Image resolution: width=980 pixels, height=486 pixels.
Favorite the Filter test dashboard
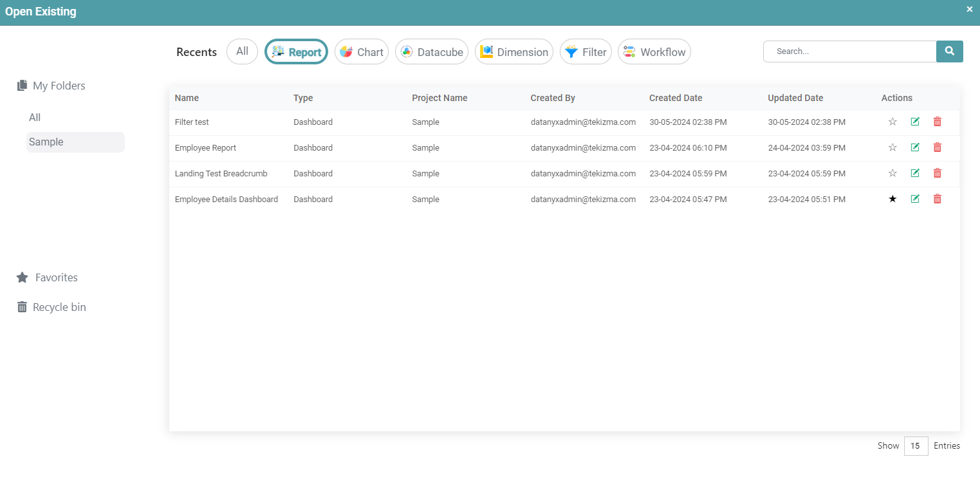coord(892,122)
